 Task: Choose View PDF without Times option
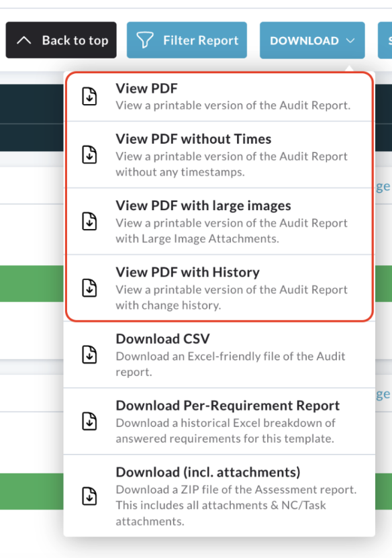pyautogui.click(x=219, y=155)
